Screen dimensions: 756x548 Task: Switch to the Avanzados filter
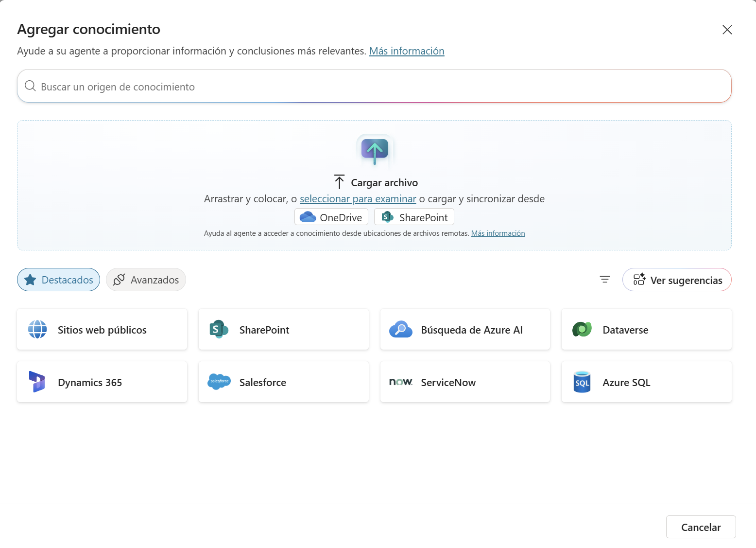(146, 280)
